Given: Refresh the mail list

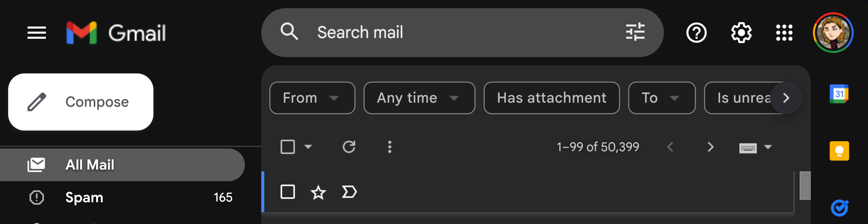Looking at the screenshot, I should (349, 147).
